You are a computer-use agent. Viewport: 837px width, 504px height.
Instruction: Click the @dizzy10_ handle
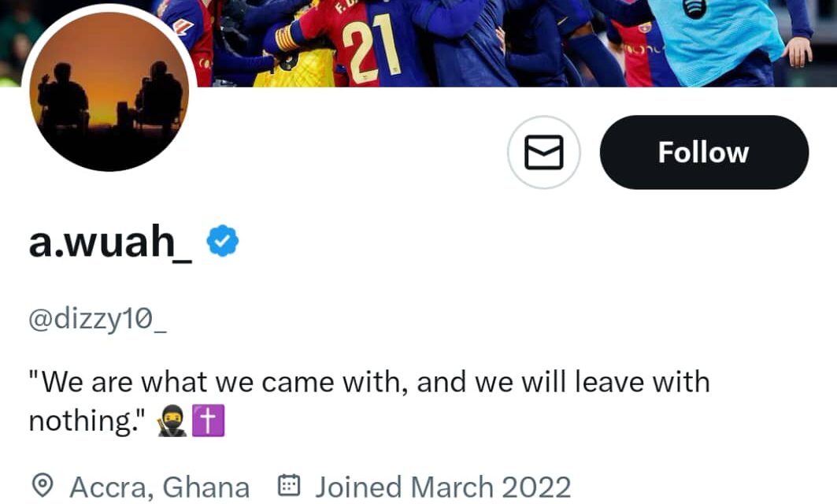pos(98,321)
